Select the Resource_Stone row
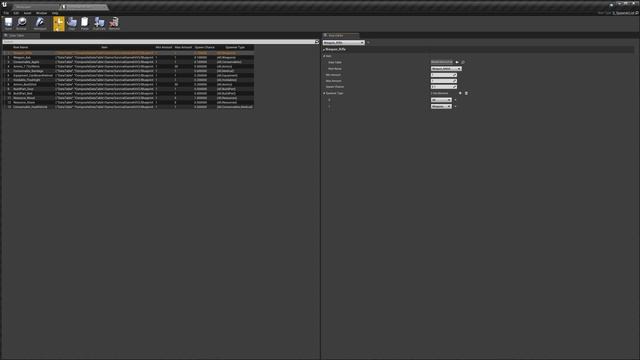Viewport: 640px width, 360px height. tap(129, 102)
